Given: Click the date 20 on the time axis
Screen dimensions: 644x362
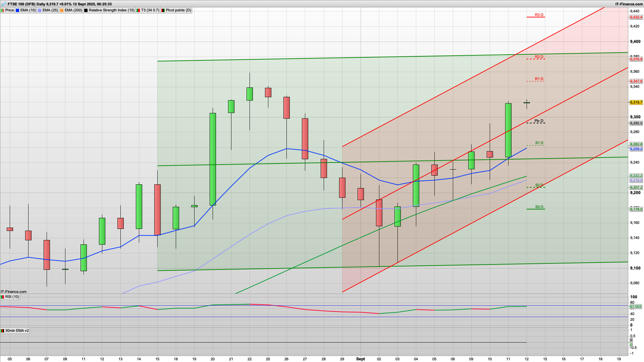Looking at the screenshot, I should pos(213,359).
